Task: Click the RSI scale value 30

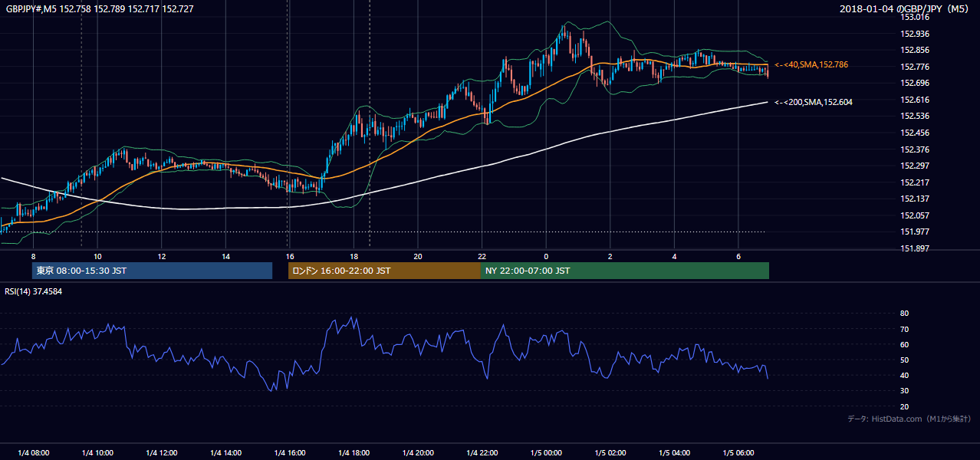Action: tap(904, 391)
